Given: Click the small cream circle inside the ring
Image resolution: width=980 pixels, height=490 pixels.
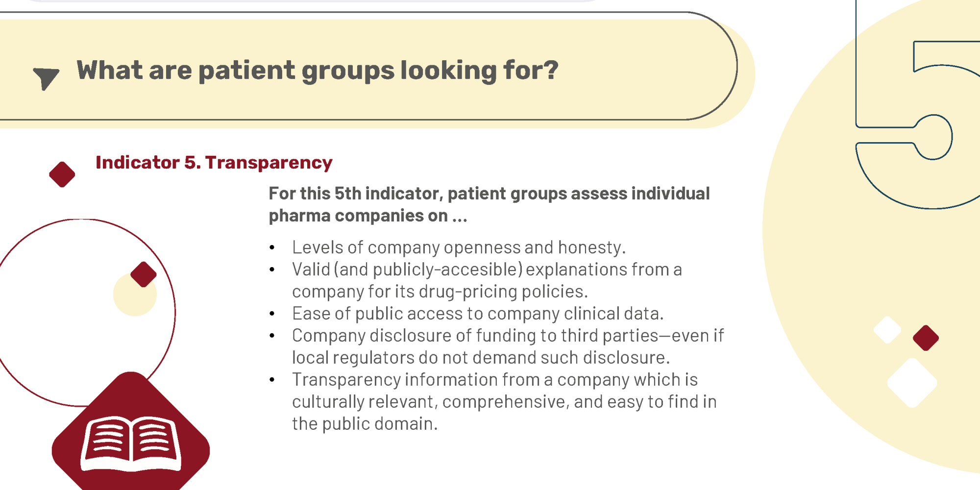Looking at the screenshot, I should point(135,294).
